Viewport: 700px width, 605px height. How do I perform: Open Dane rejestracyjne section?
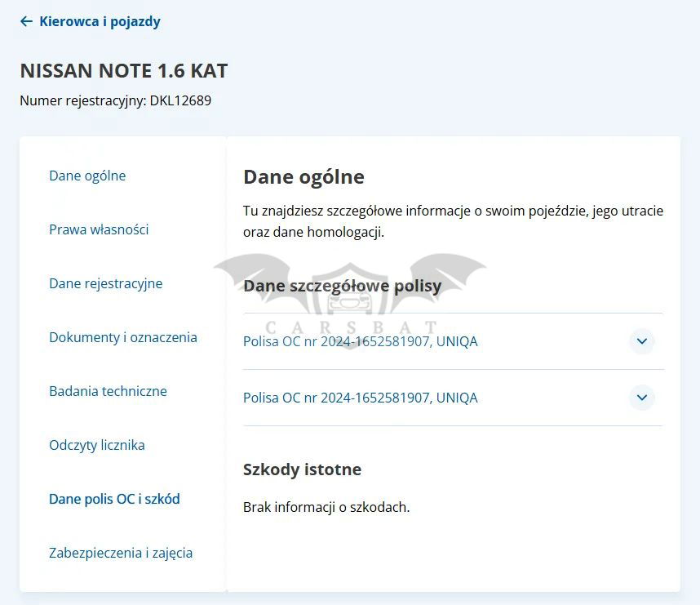click(105, 283)
